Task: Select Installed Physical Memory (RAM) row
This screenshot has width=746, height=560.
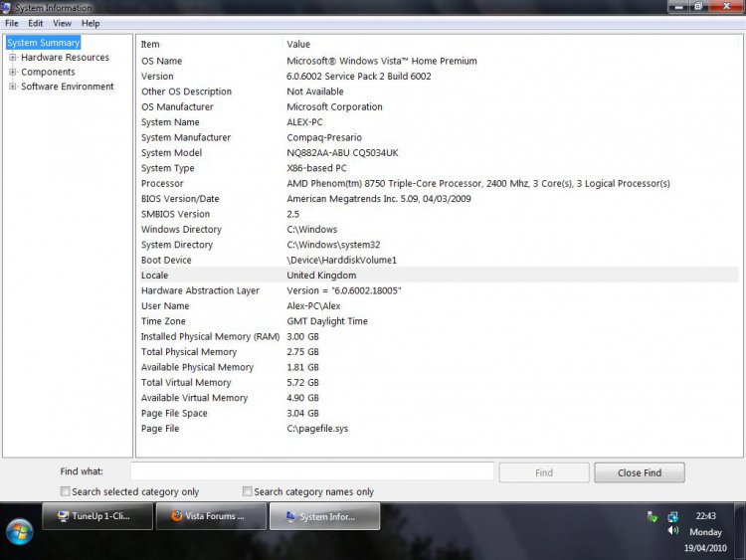Action: pos(439,336)
